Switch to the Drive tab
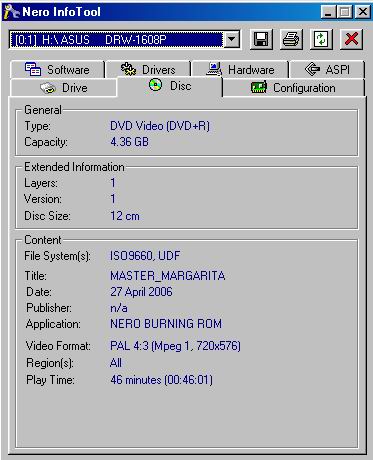 (64, 88)
